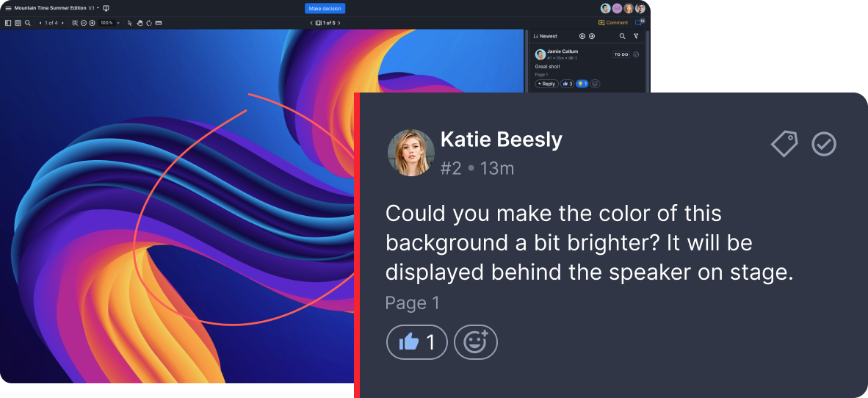Toggle thumbs up on Katie Beesly's comment
868x398 pixels.
[x=416, y=342]
